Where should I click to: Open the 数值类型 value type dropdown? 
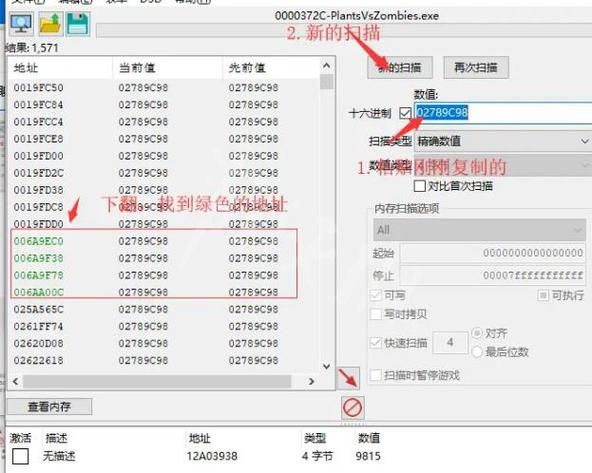[503, 165]
